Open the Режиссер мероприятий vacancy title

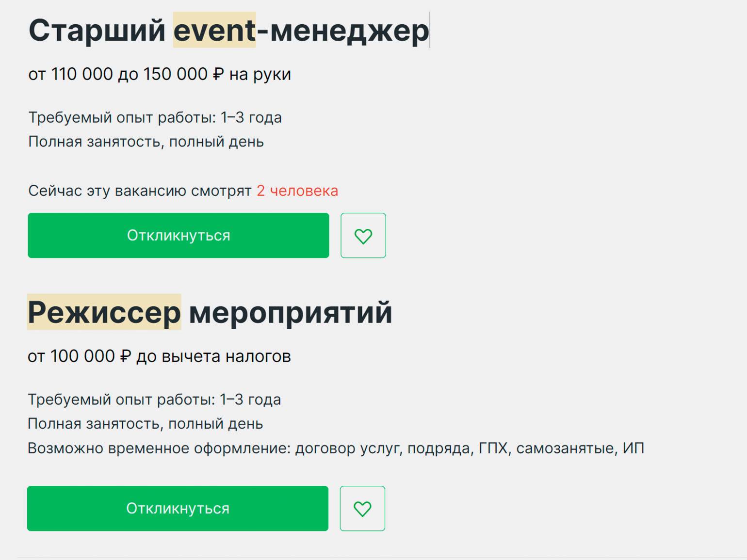tap(209, 313)
